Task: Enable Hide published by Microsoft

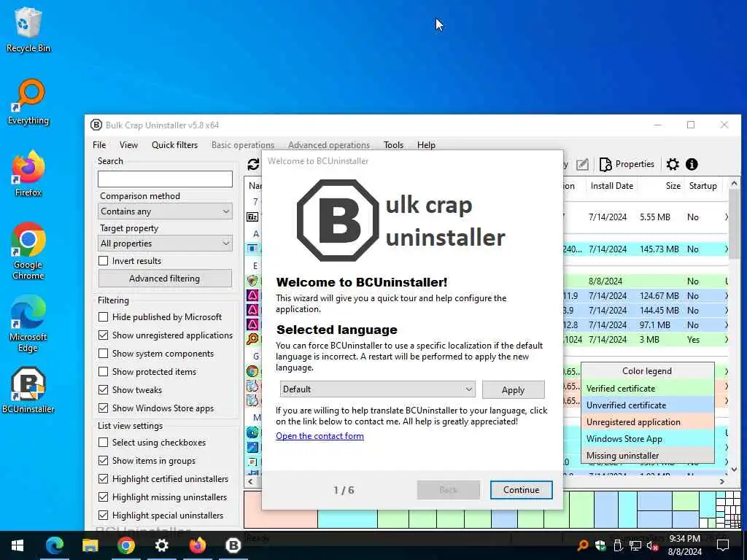Action: point(103,316)
